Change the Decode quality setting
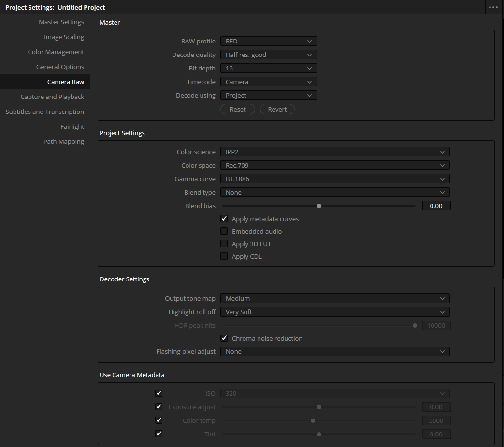 pyautogui.click(x=268, y=55)
